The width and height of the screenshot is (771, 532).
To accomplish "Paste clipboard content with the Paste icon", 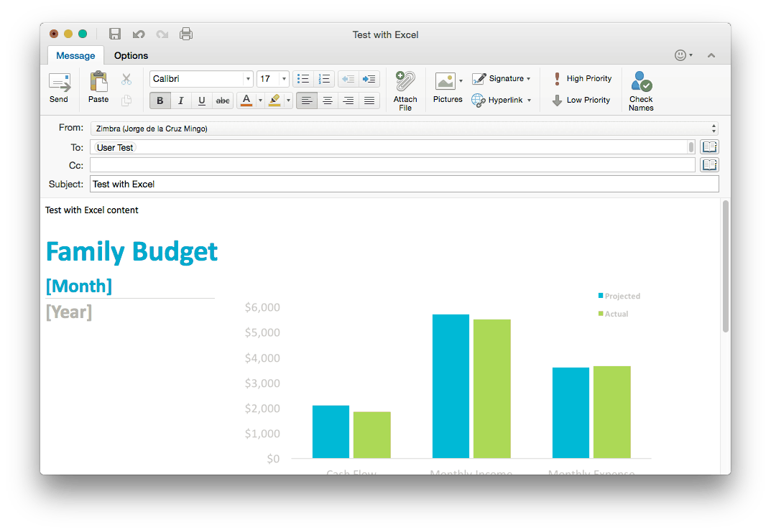I will (98, 88).
